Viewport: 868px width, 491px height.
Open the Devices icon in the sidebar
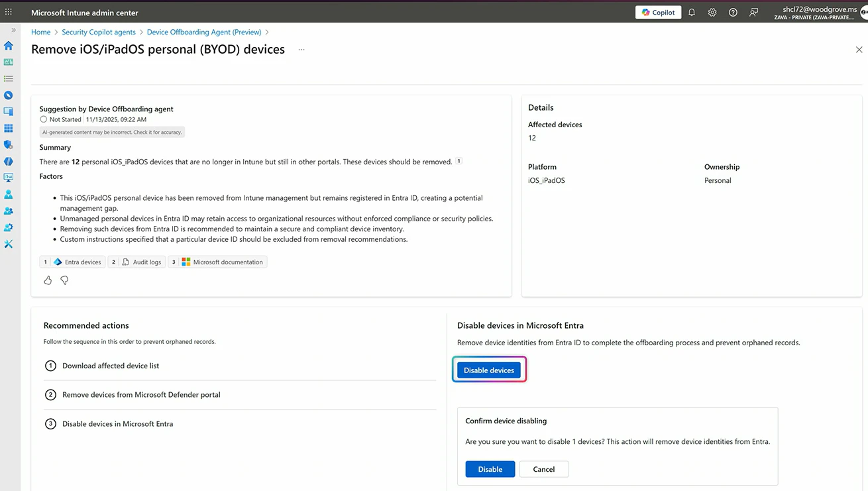[9, 112]
